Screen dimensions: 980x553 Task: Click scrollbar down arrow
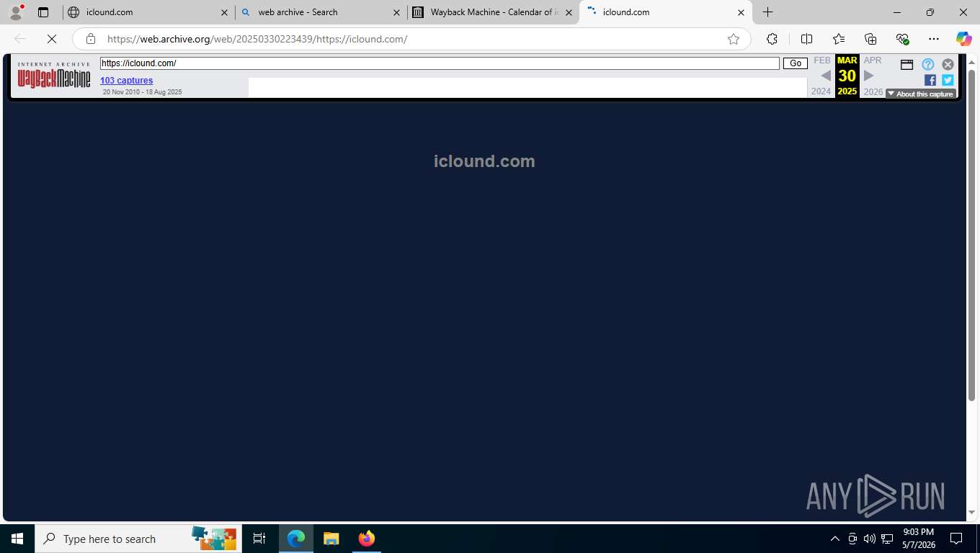971,513
